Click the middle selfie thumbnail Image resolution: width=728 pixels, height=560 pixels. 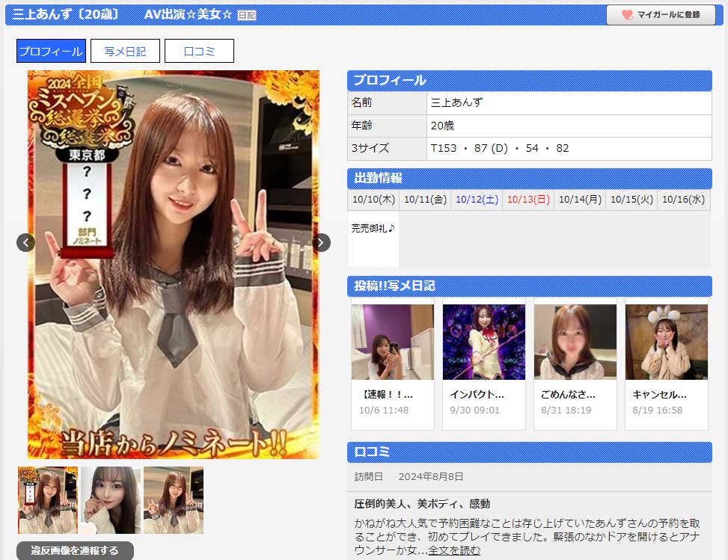[x=110, y=499]
